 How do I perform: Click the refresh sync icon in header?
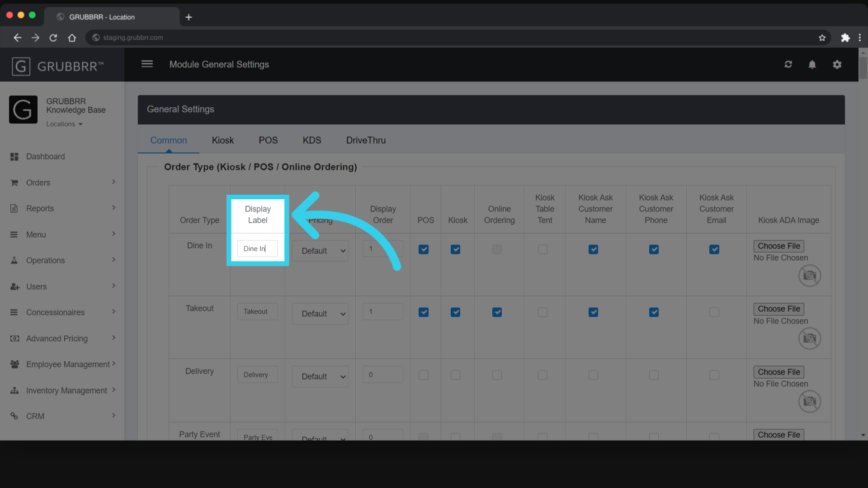click(x=788, y=65)
